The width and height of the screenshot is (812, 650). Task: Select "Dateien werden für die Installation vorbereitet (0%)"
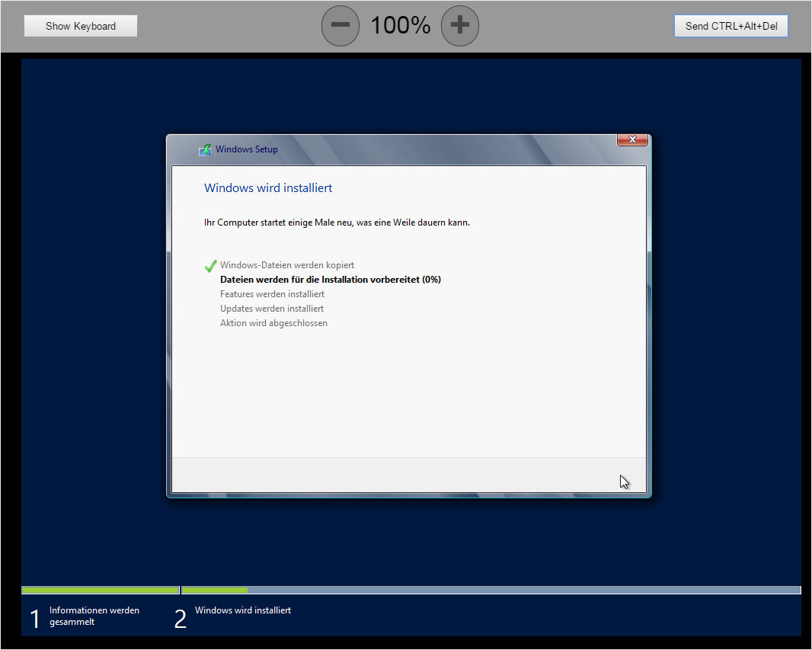click(x=331, y=280)
